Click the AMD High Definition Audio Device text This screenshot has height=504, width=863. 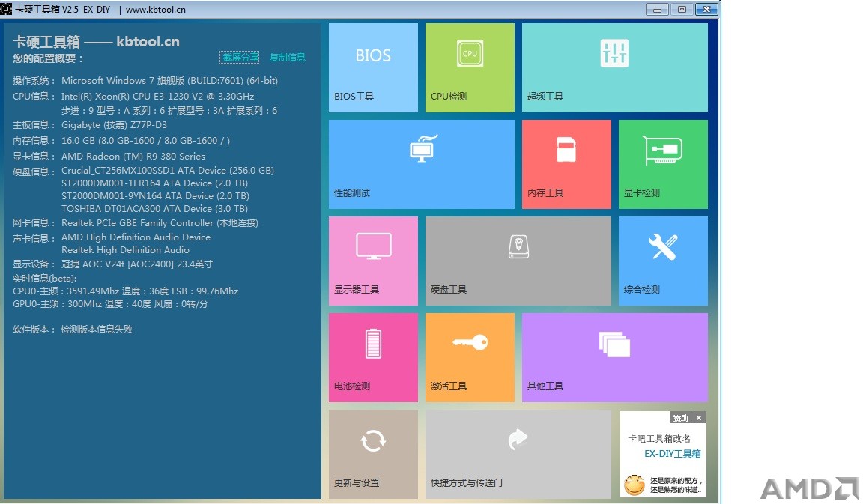[136, 237]
